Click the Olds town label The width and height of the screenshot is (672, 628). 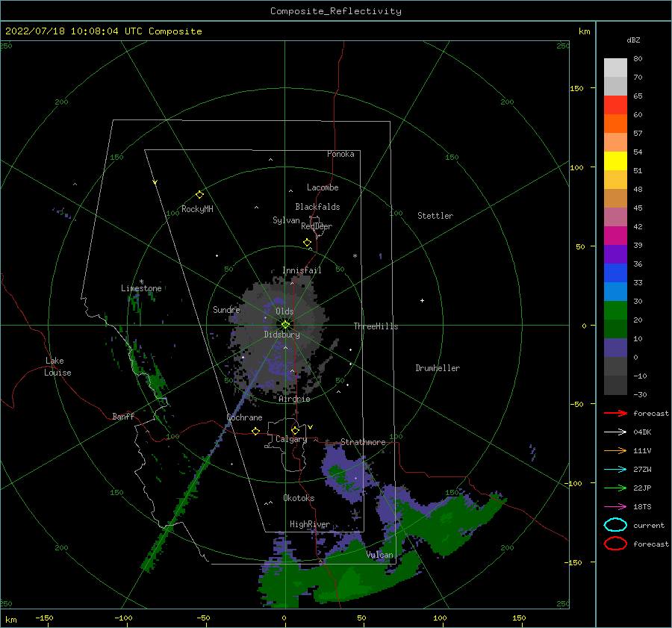click(x=284, y=311)
